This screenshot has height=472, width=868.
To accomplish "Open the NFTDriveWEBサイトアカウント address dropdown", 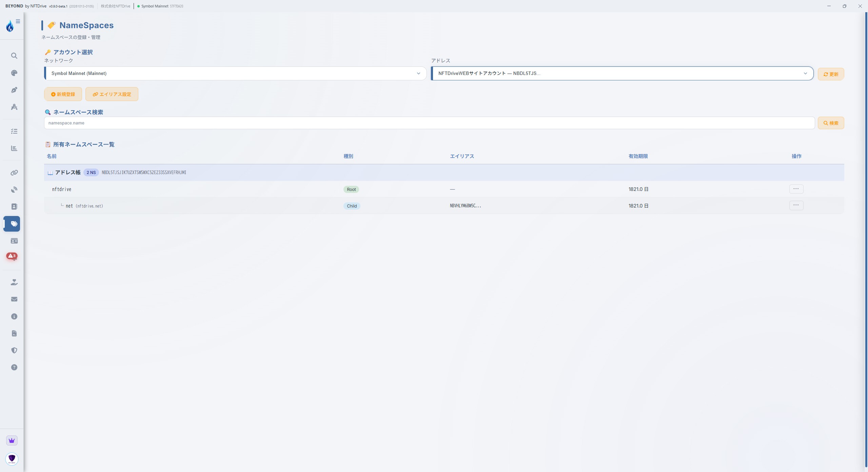I will tap(622, 73).
